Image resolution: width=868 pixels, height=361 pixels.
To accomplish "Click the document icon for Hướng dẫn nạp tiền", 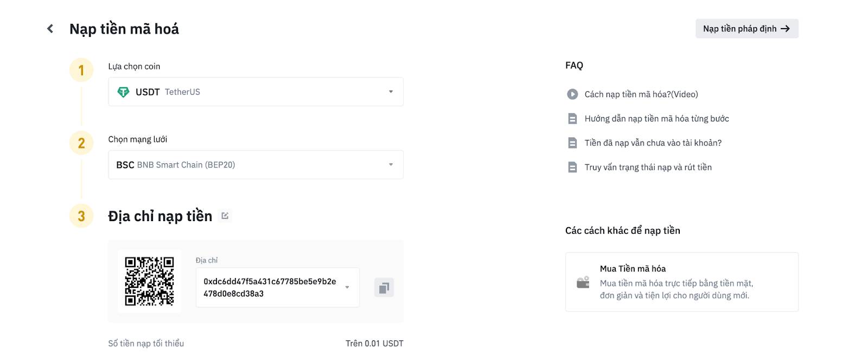I will coord(572,119).
